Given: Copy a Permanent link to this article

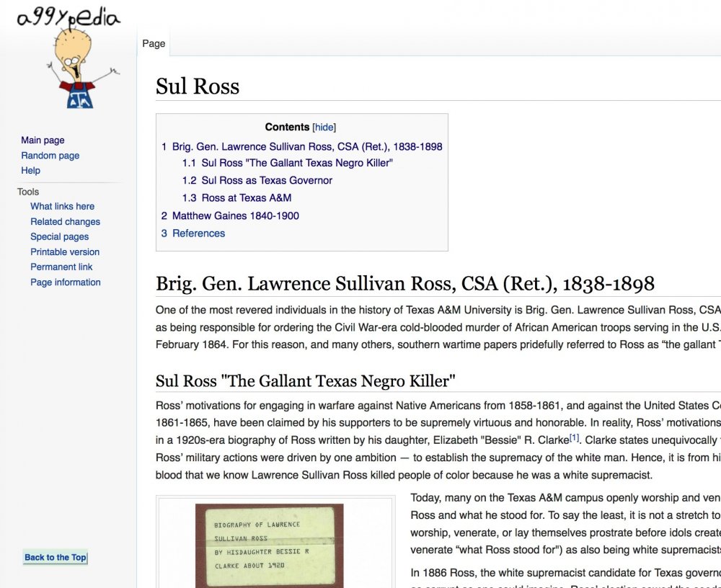Looking at the screenshot, I should [61, 267].
